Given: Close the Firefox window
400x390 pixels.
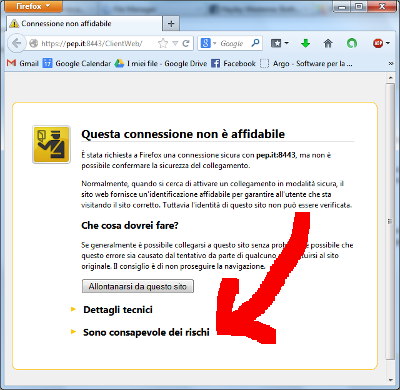Looking at the screenshot, I should [382, 7].
